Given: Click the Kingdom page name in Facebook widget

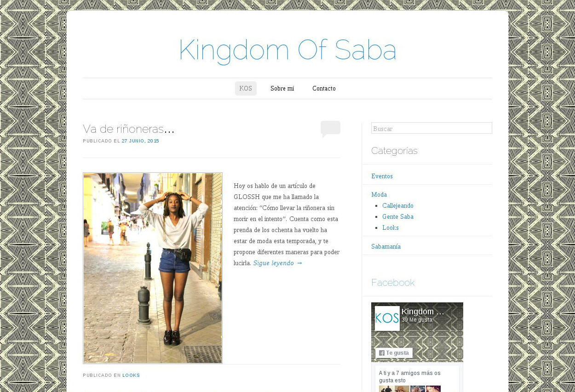Looking at the screenshot, I should [423, 312].
